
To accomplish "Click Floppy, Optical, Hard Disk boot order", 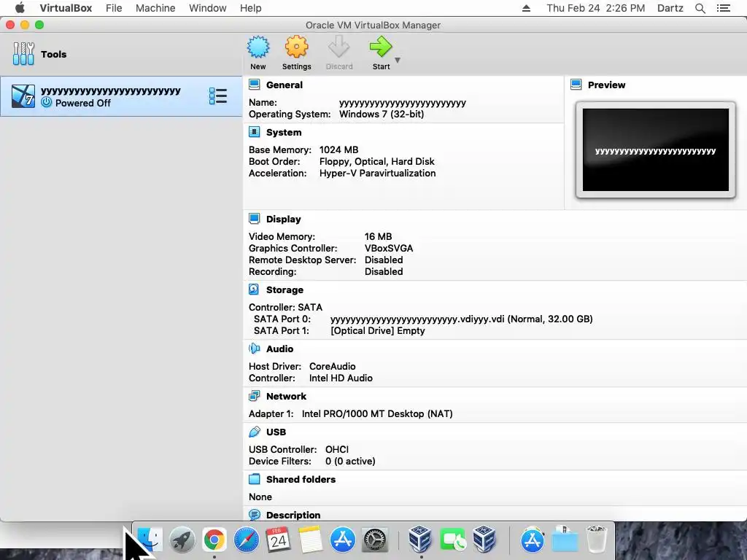I will point(377,161).
